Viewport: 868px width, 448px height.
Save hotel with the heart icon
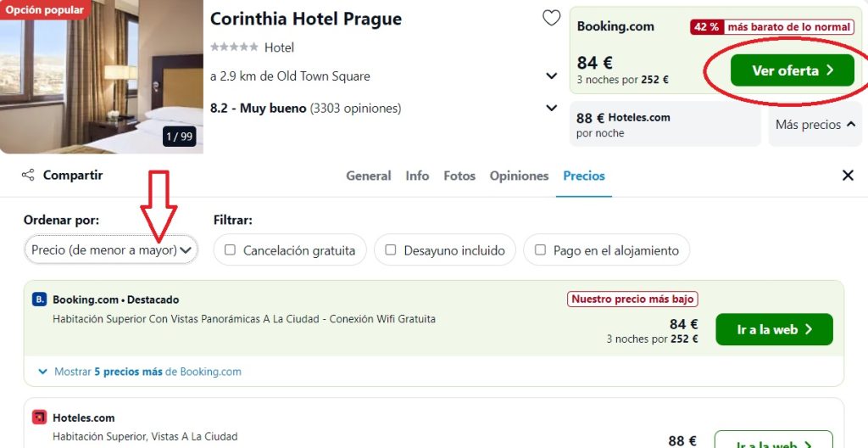[551, 19]
